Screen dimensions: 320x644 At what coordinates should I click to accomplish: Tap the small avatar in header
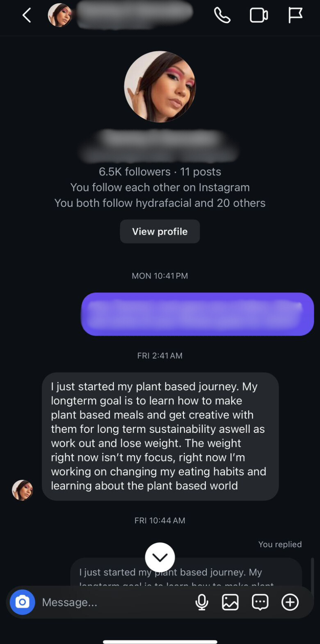[x=60, y=15]
